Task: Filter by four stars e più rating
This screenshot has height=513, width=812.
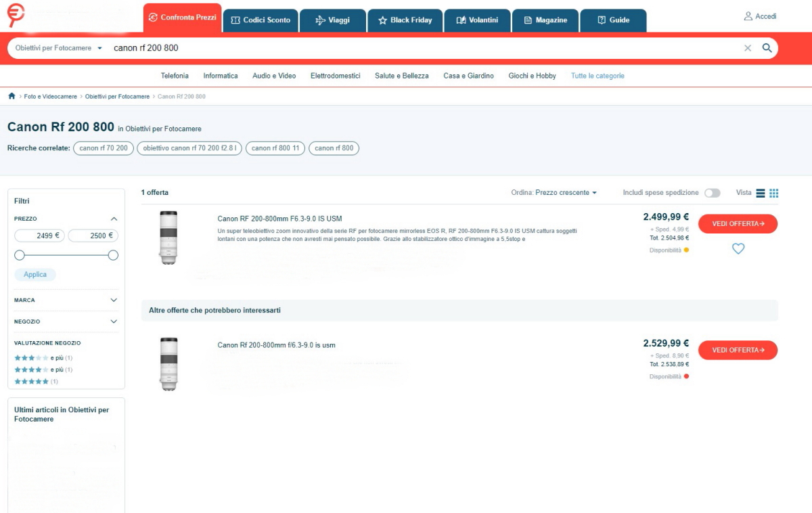Action: (x=43, y=370)
